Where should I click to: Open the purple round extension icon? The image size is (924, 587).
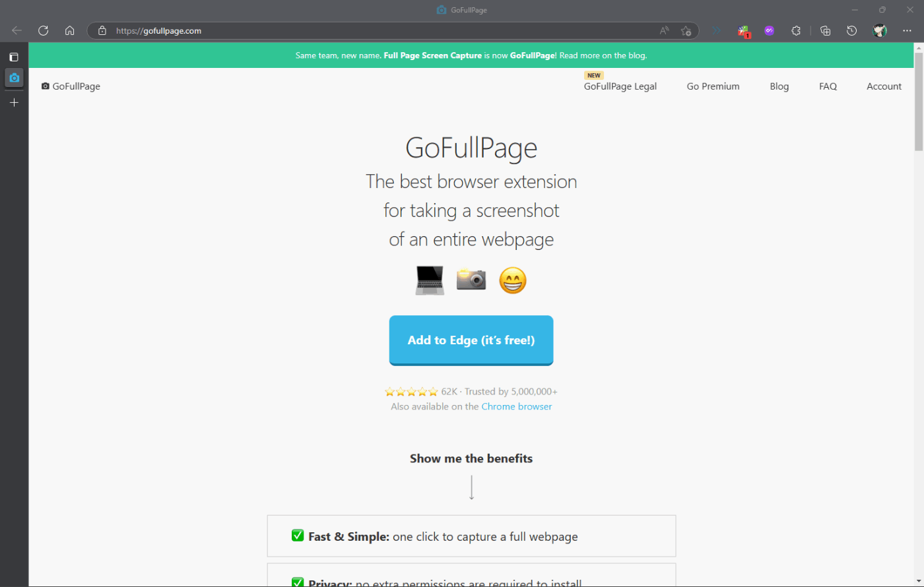pyautogui.click(x=769, y=30)
